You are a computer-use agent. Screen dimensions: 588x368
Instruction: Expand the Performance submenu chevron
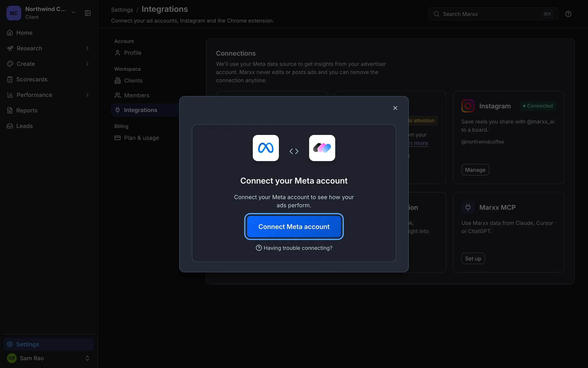[87, 95]
